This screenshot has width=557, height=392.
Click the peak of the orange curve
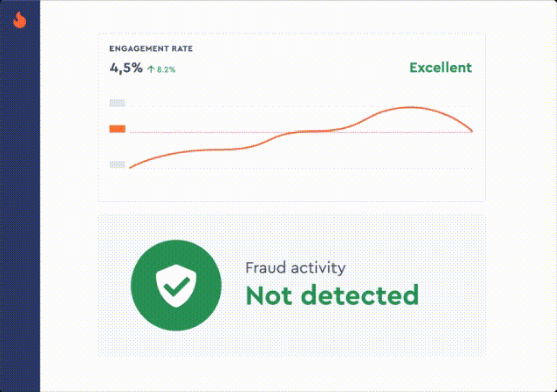(x=411, y=107)
